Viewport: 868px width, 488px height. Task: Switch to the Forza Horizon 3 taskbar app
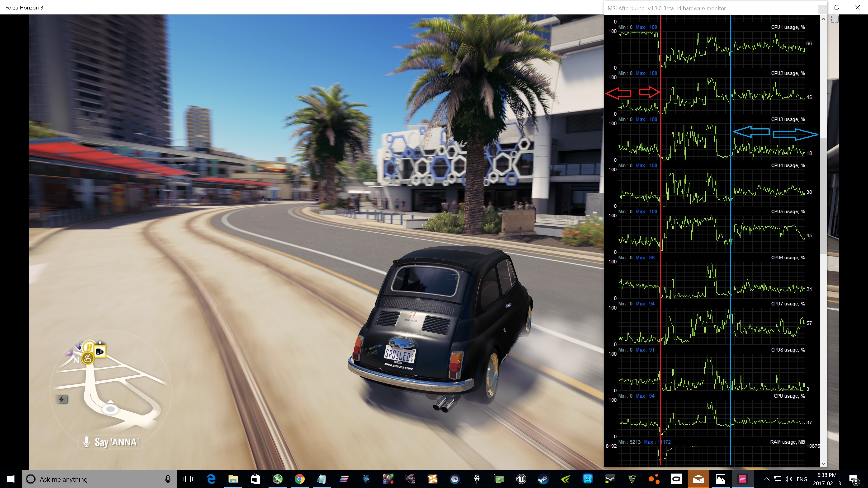pyautogui.click(x=742, y=479)
